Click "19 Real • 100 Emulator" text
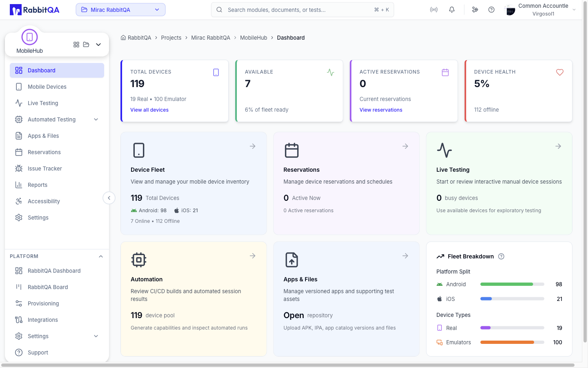588x368 pixels. click(x=158, y=99)
